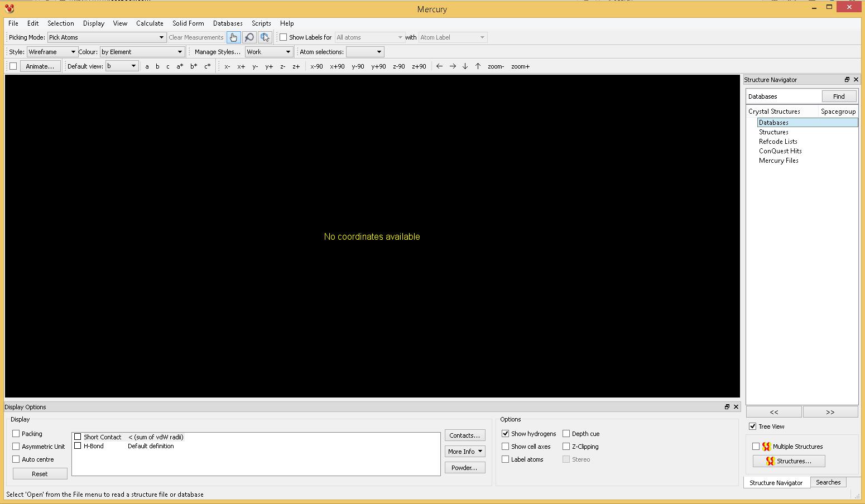Open the Colour by Element dropdown
Screen dimensions: 865x504
(142, 52)
